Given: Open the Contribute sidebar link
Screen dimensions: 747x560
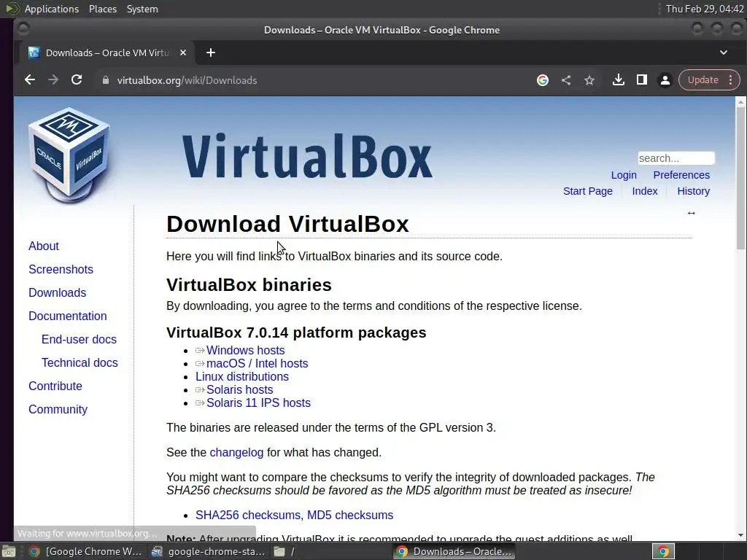Looking at the screenshot, I should coord(55,386).
